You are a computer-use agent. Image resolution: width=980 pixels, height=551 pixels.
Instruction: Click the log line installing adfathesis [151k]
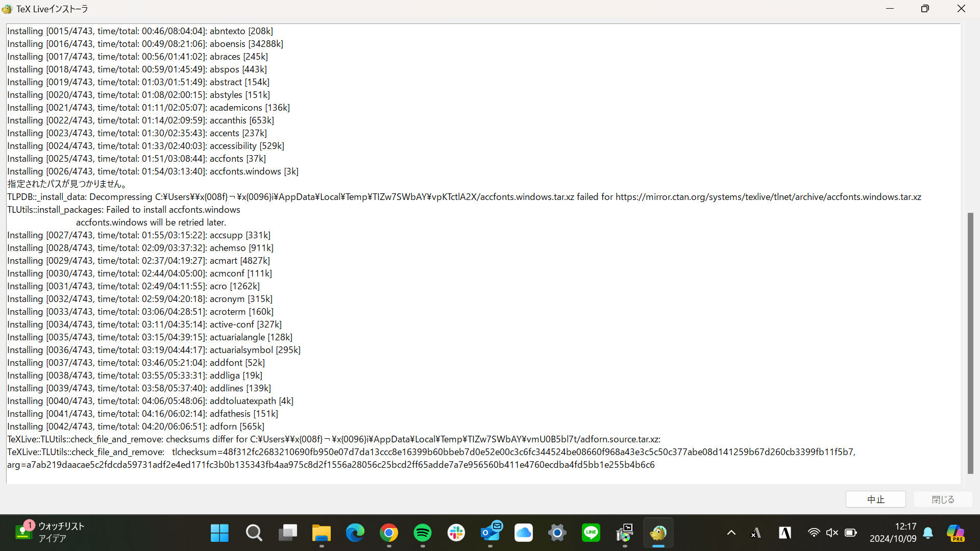pyautogui.click(x=142, y=414)
